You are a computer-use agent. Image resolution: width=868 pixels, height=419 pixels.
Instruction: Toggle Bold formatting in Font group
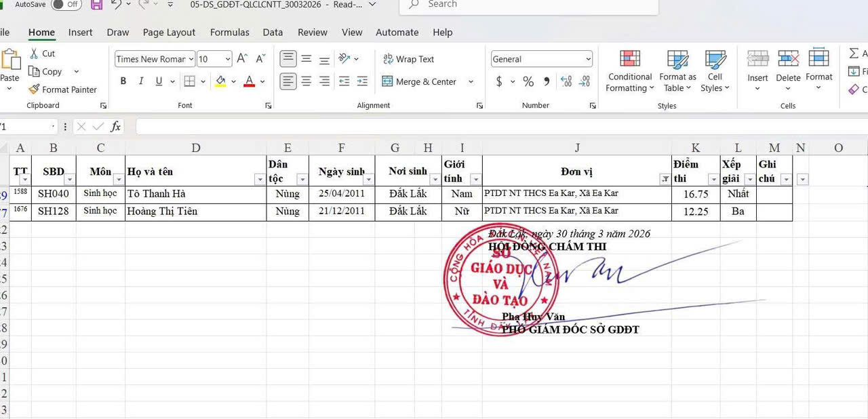pos(123,81)
